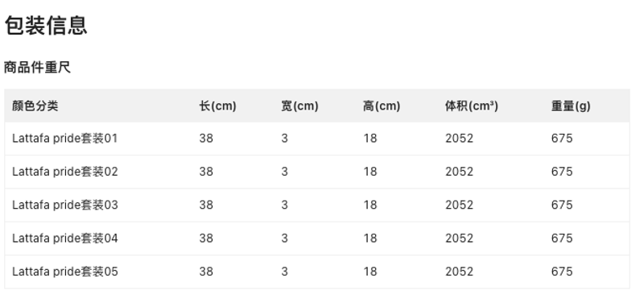Select the 商品件重尺 subheading

pyautogui.click(x=37, y=68)
